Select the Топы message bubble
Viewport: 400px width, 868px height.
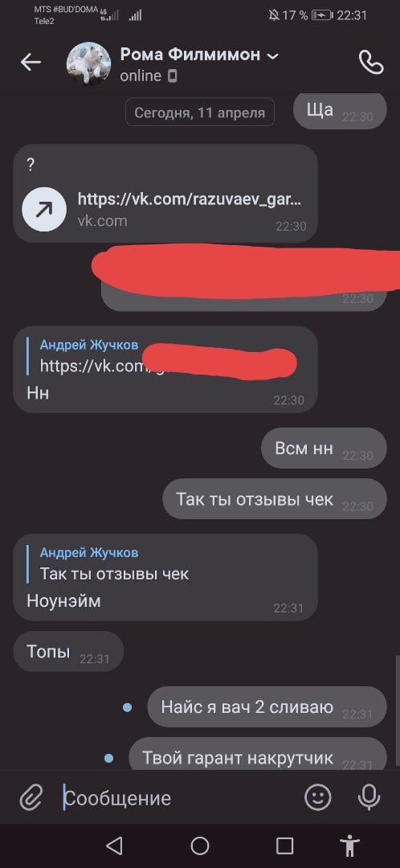click(x=68, y=652)
